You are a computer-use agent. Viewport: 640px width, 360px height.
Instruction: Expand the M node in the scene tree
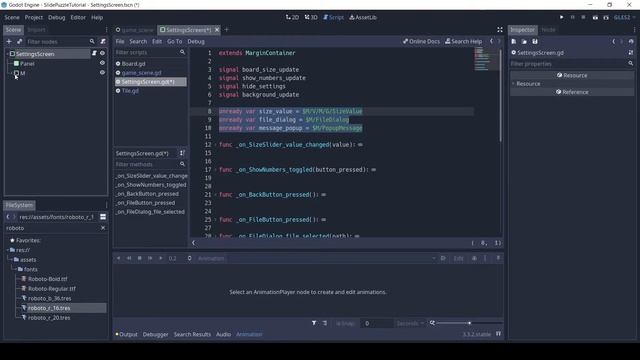[11, 73]
